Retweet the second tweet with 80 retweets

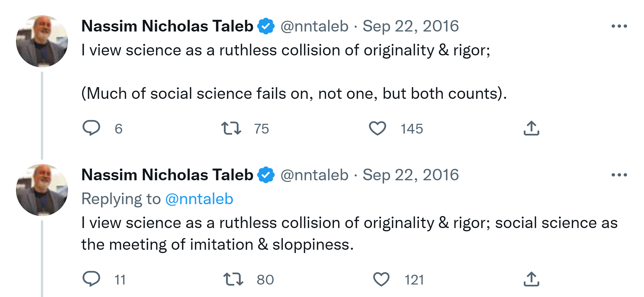(x=233, y=279)
